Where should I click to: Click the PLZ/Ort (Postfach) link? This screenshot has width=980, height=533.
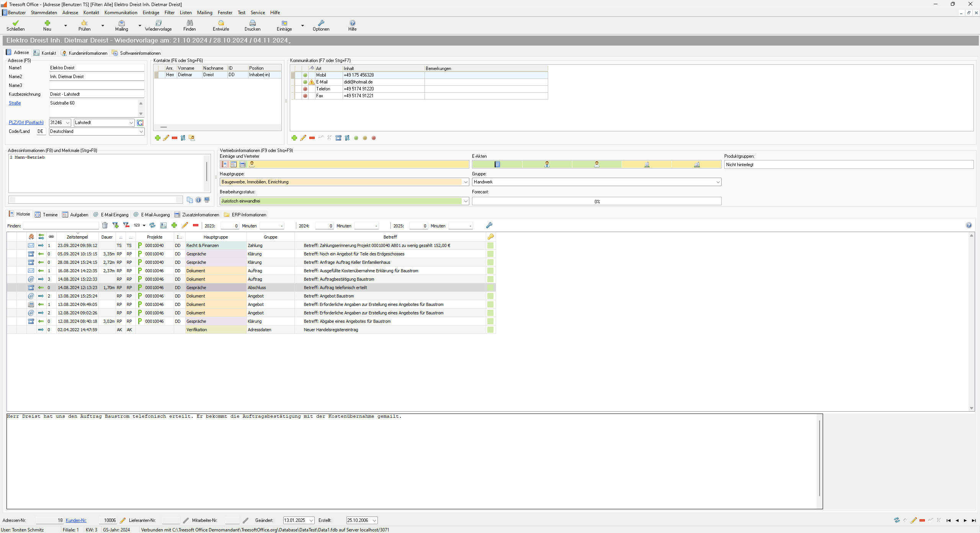pos(26,123)
